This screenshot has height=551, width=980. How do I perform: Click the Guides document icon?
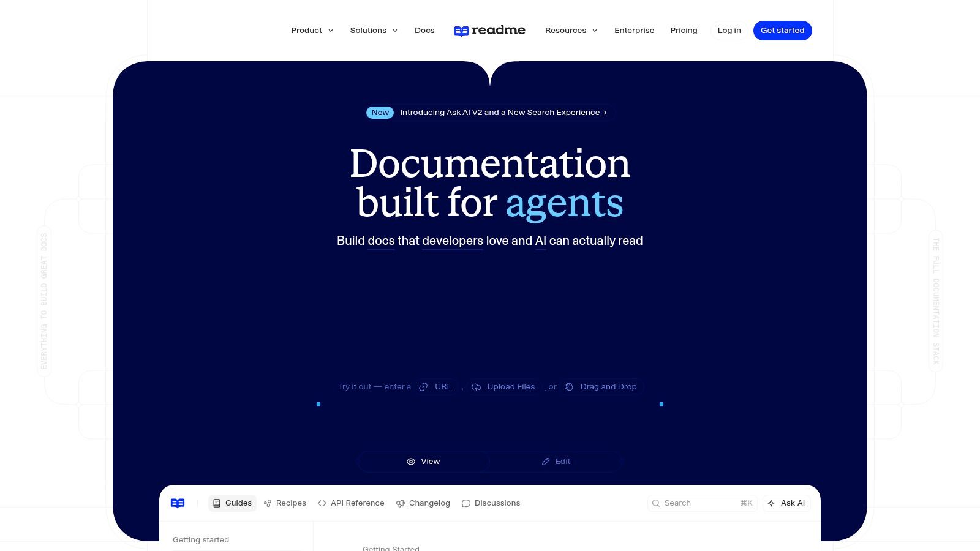point(217,503)
